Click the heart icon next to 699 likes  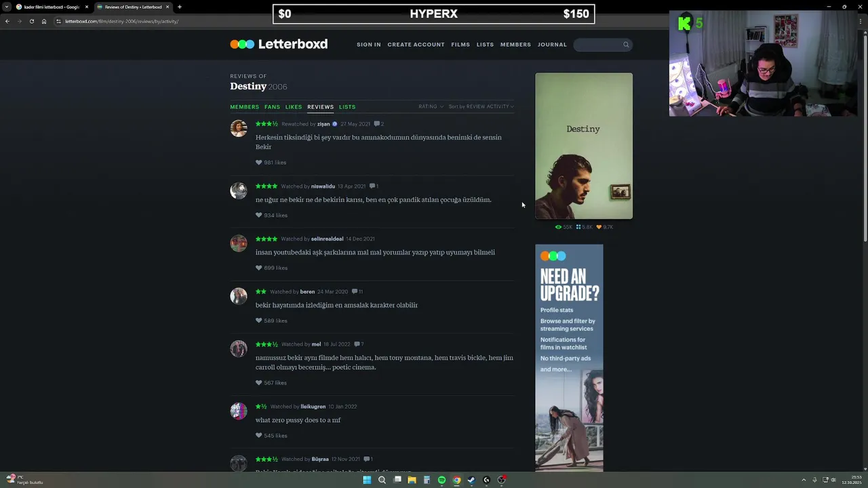coord(258,268)
